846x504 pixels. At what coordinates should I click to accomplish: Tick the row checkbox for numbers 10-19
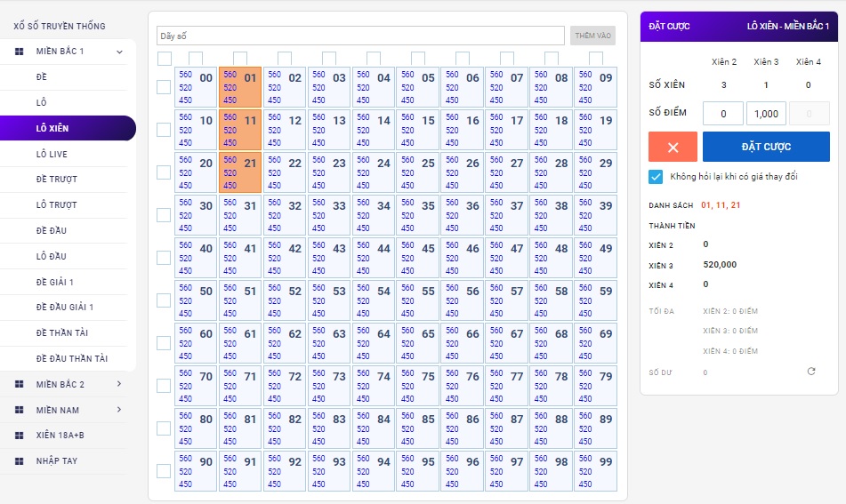click(164, 130)
